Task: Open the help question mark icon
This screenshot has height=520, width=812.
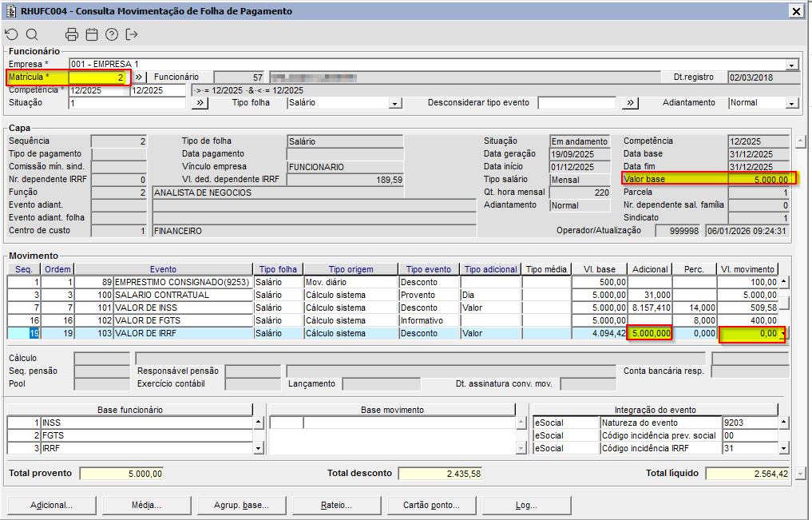Action: click(x=112, y=34)
